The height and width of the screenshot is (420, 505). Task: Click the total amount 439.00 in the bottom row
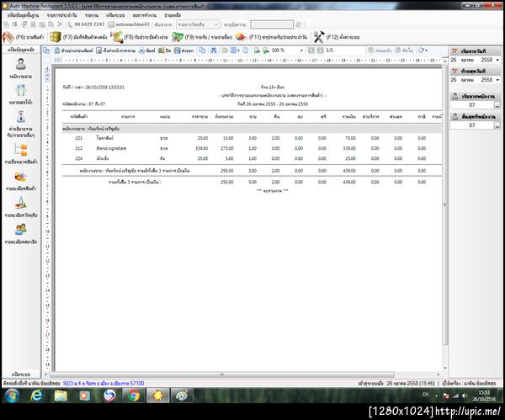click(x=349, y=182)
